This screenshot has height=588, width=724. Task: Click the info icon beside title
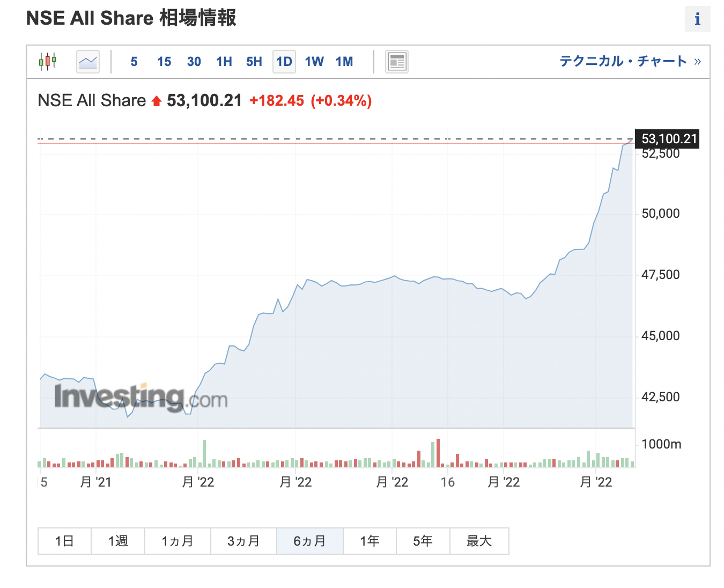(x=697, y=19)
